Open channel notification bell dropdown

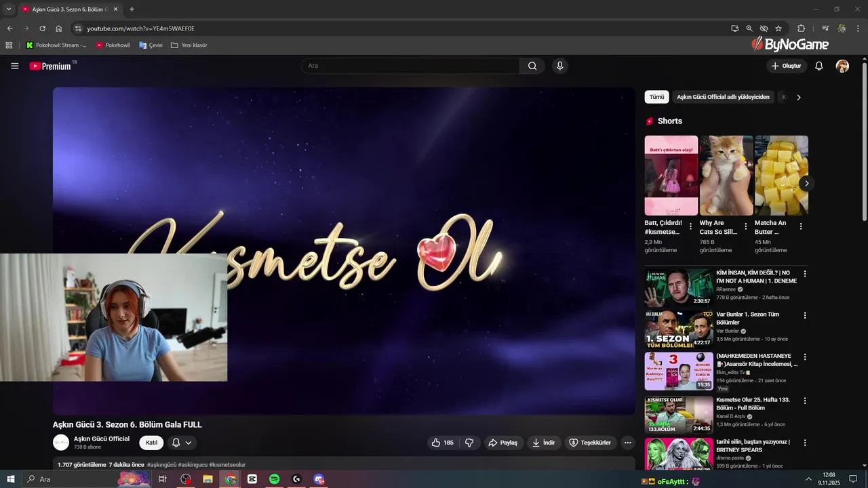coord(181,443)
